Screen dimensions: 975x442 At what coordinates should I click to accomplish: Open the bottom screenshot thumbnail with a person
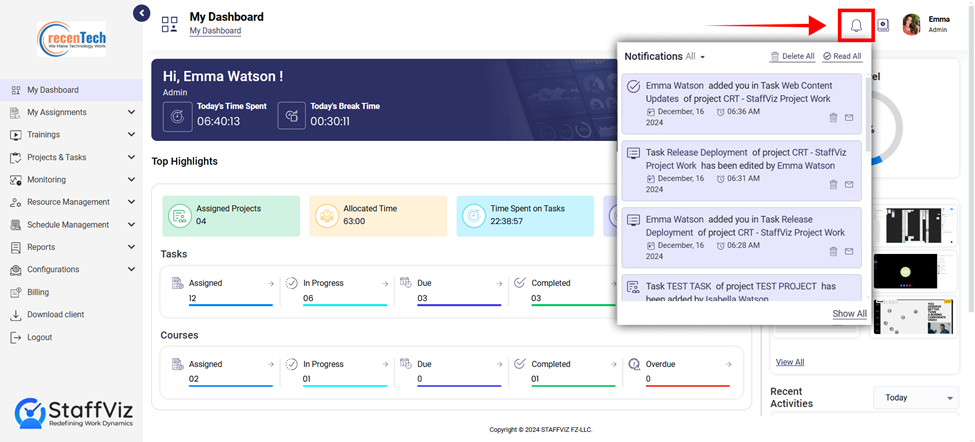click(912, 316)
